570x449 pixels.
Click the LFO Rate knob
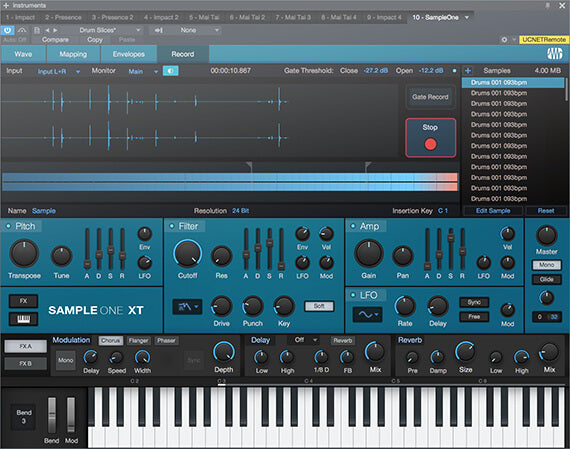click(x=405, y=306)
